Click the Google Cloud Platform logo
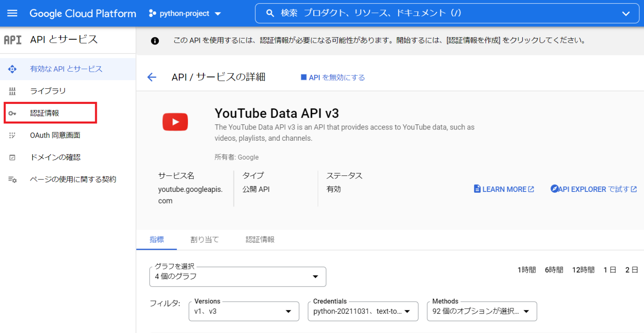Viewport: 644px width, 333px height. [82, 13]
